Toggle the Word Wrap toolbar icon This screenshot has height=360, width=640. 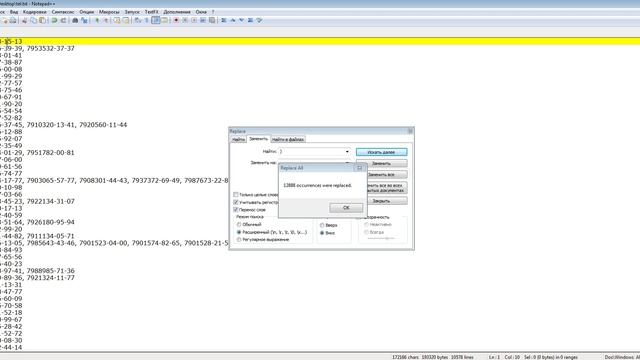point(138,20)
